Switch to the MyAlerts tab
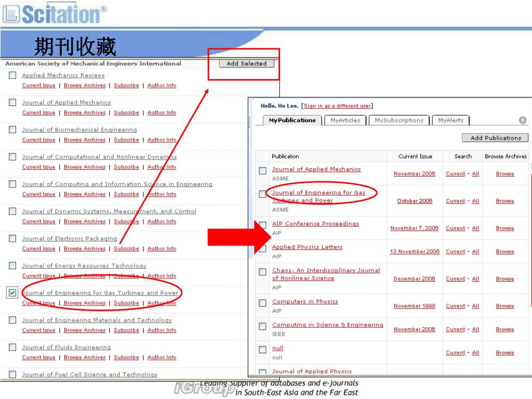 pyautogui.click(x=450, y=120)
